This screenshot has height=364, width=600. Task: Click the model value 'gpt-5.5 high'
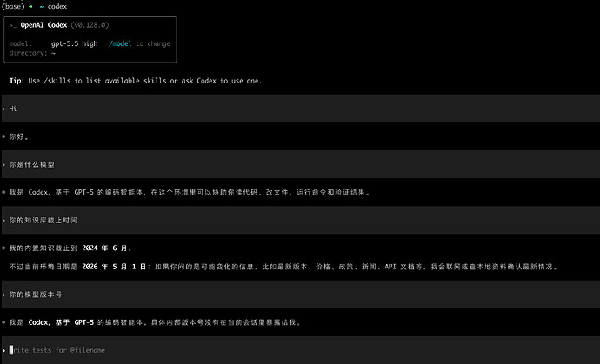click(x=75, y=44)
